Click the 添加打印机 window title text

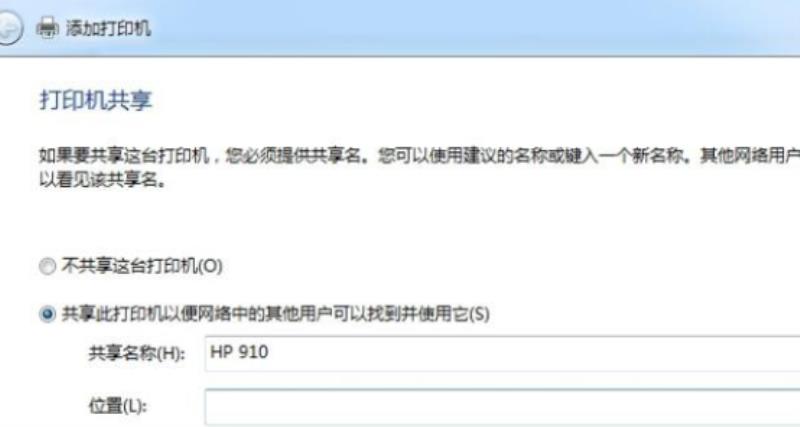(x=108, y=28)
